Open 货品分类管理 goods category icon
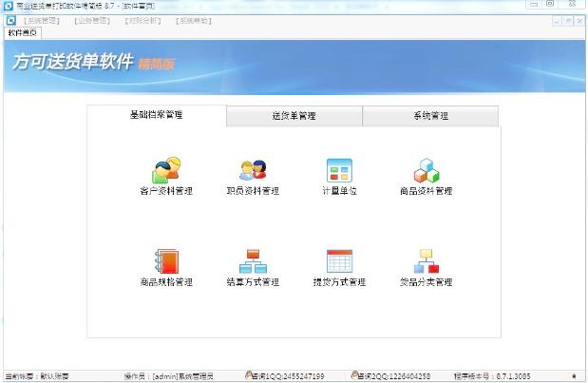Viewport: 588px width, 383px height. pos(426,262)
